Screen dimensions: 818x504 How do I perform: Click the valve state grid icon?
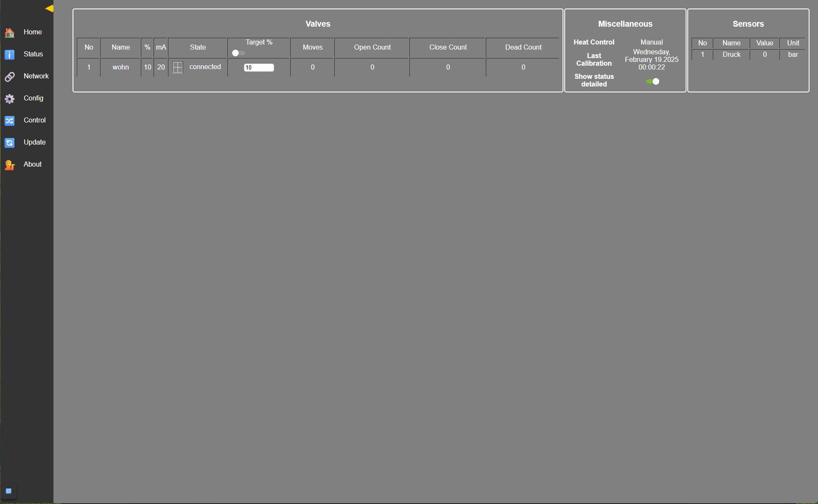(x=178, y=67)
